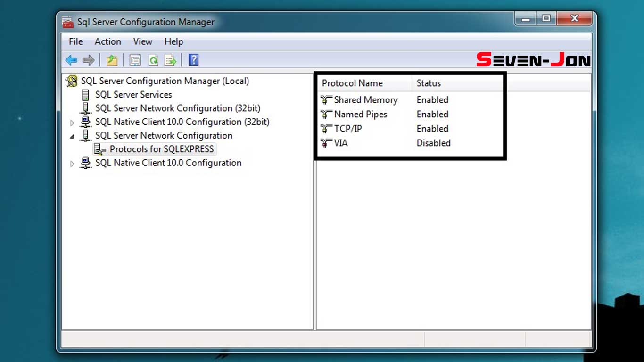Click the Shared Memory protocol icon
The height and width of the screenshot is (362, 644).
point(326,100)
